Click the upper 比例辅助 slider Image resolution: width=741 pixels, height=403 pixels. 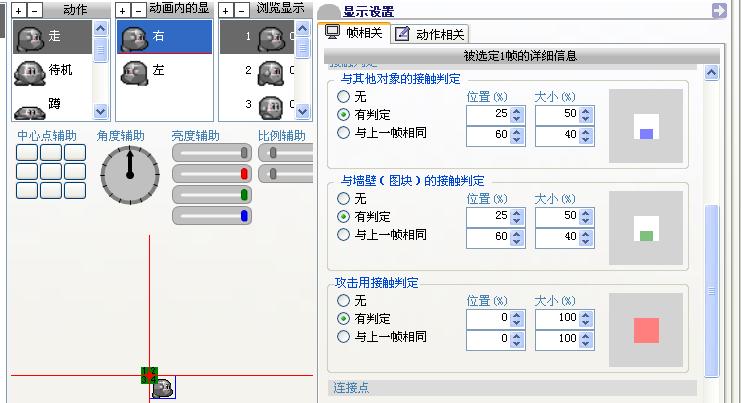point(286,153)
